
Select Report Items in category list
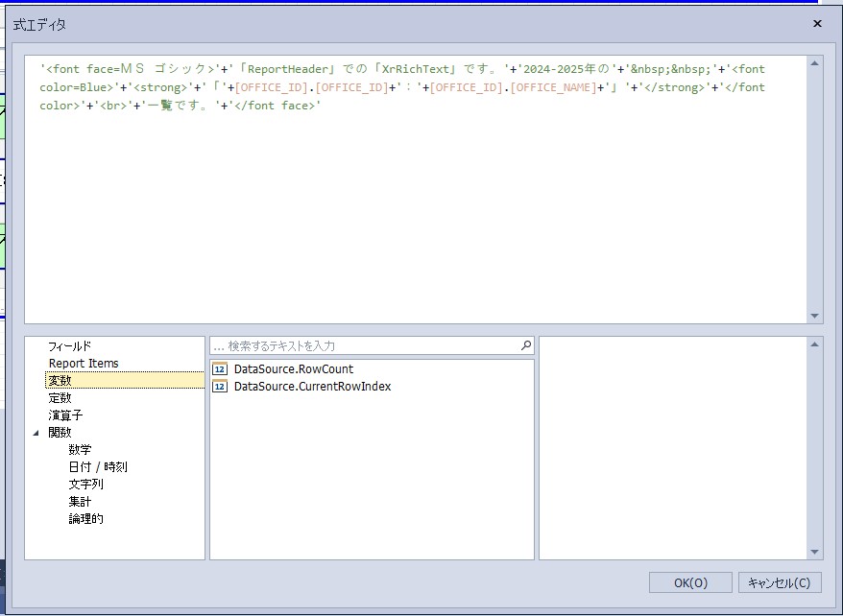[x=84, y=364]
